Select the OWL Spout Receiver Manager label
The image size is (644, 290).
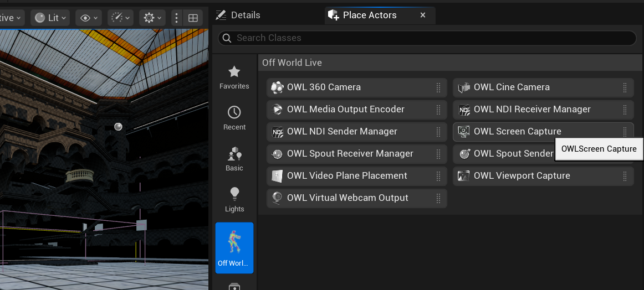click(x=350, y=153)
